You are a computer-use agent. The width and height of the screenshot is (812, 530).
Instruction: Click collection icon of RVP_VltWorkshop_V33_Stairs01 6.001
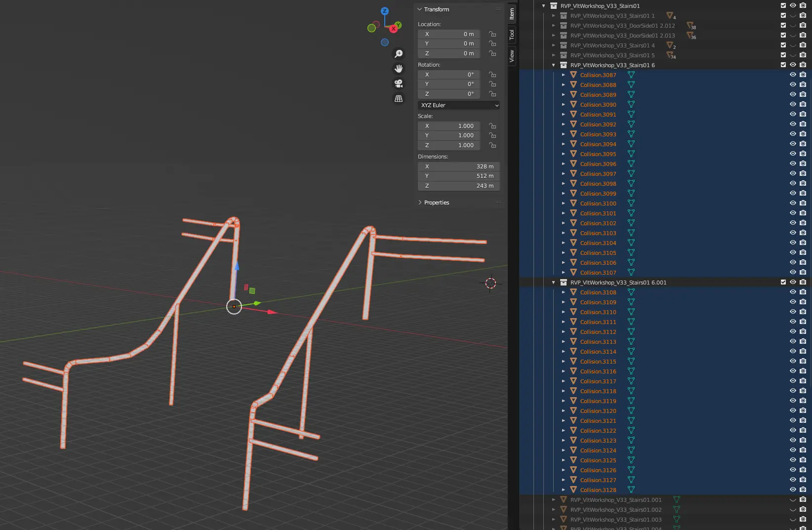click(x=564, y=282)
